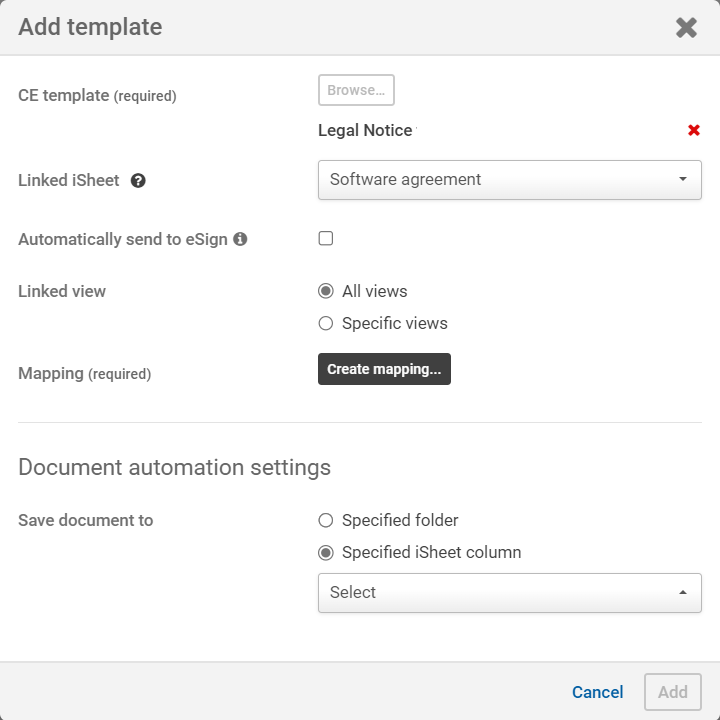Click the Create mapping button

pyautogui.click(x=384, y=369)
